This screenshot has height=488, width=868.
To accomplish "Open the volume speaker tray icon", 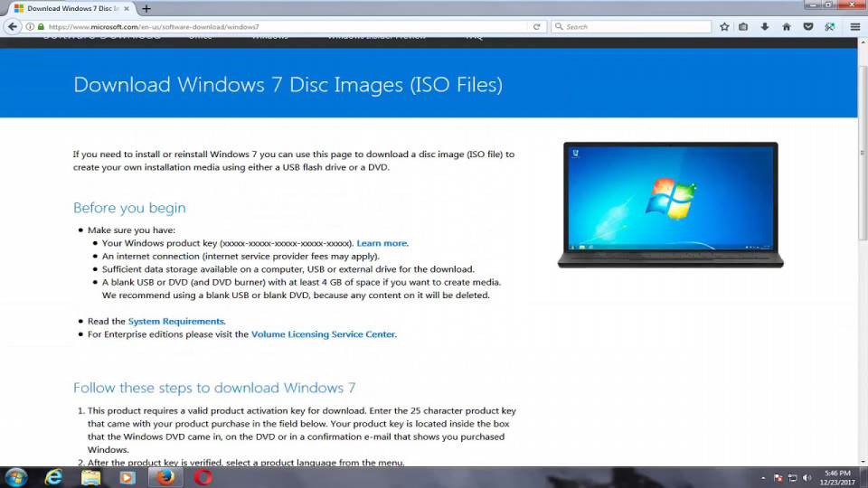I will (x=807, y=477).
